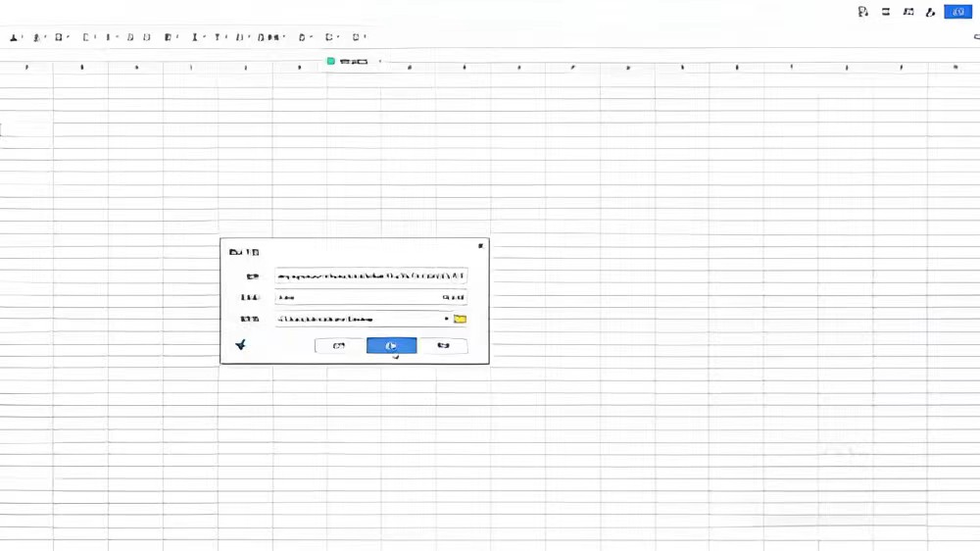Click the white button left of blue dialog button
Screen dimensions: 980x551
(x=339, y=346)
